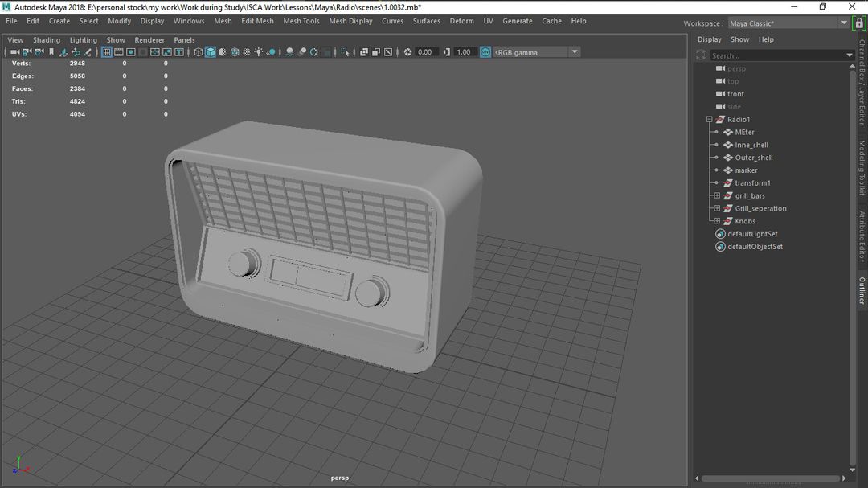Viewport: 868px width, 488px height.
Task: Collapse the Radio1 group
Action: pos(709,119)
